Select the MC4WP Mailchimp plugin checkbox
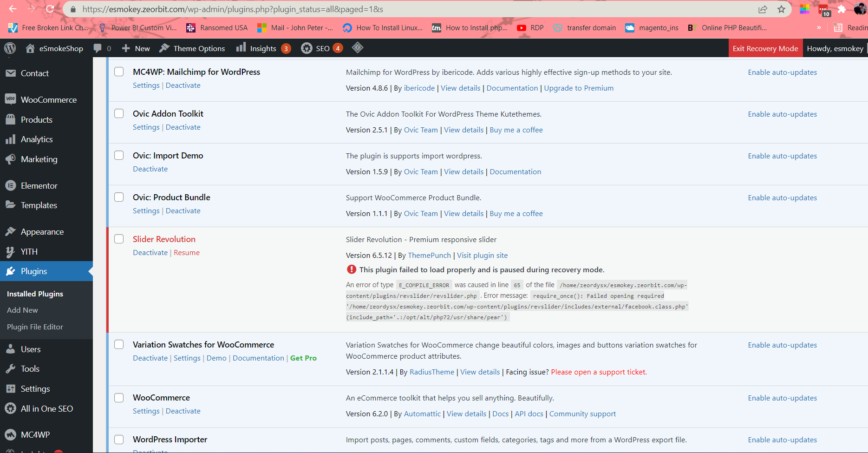Viewport: 868px width, 453px height. [119, 72]
